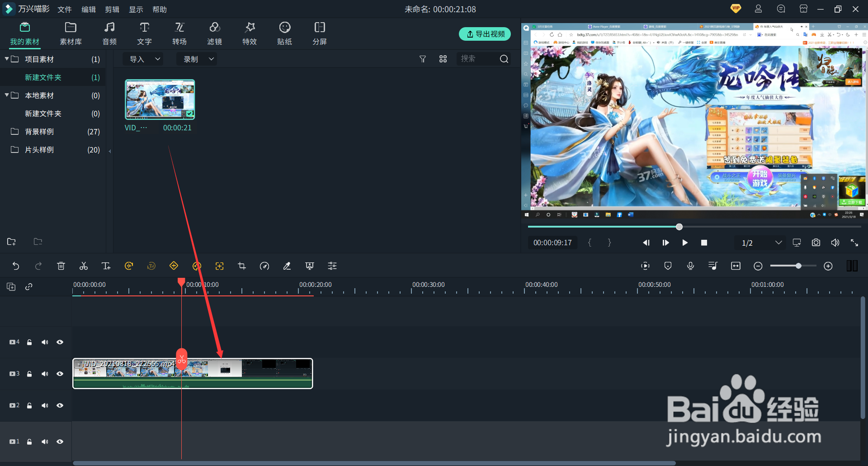The height and width of the screenshot is (466, 868).
Task: Start voiceover with the microphone icon
Action: coord(690,266)
